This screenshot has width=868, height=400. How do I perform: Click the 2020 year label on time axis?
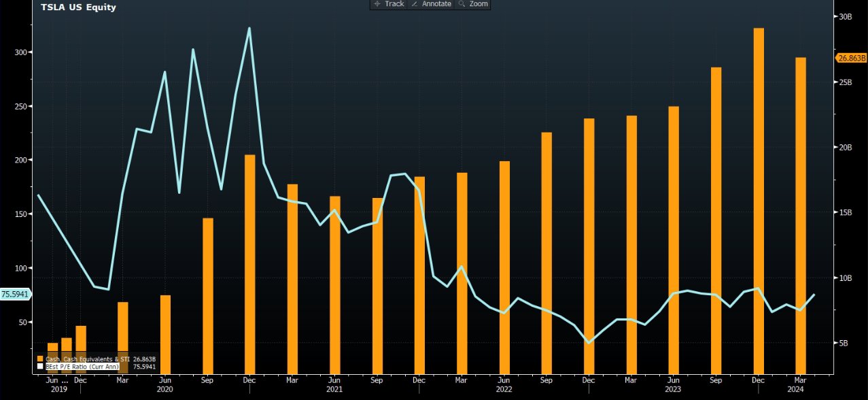(x=164, y=390)
